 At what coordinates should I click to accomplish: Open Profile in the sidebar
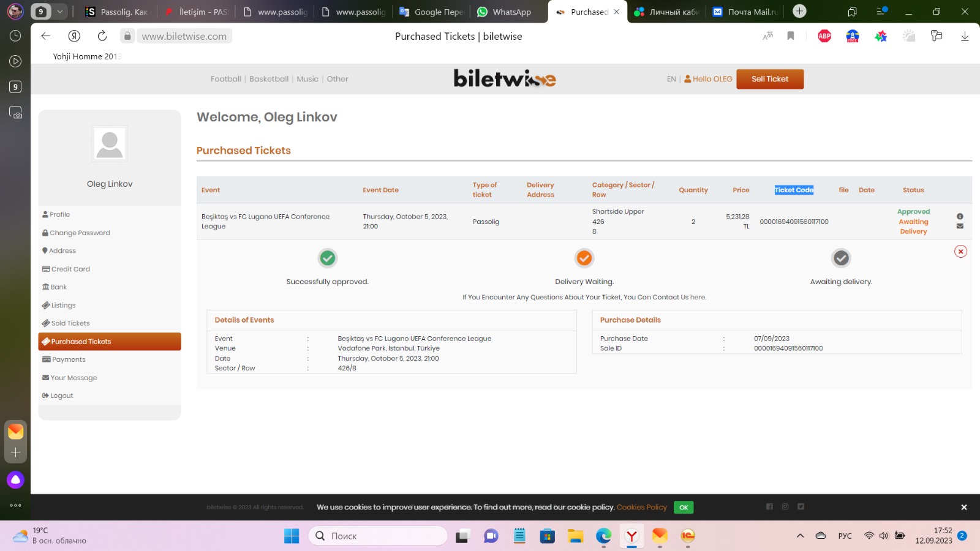56,215
